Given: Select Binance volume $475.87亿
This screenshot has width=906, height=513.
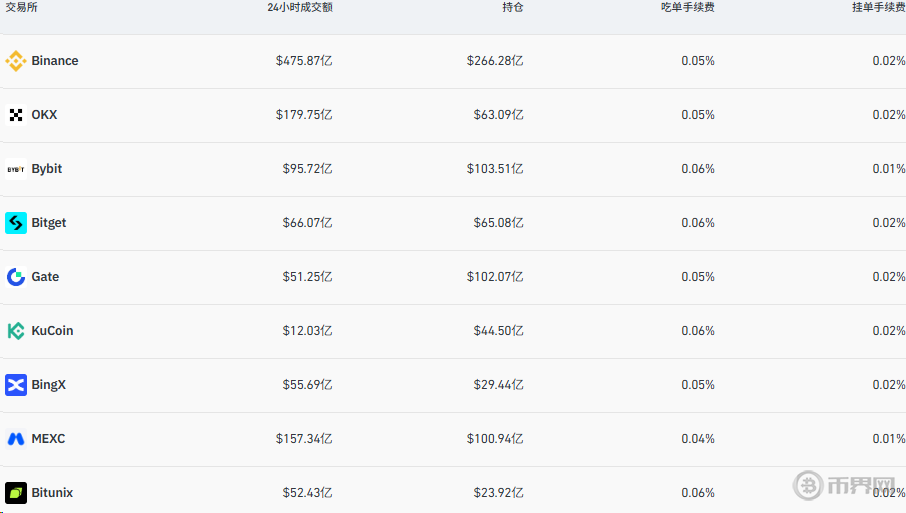Looking at the screenshot, I should (x=304, y=61).
